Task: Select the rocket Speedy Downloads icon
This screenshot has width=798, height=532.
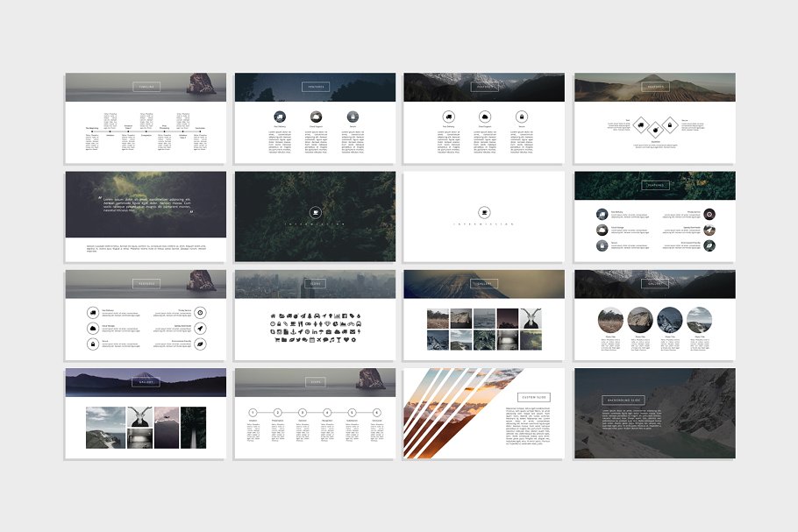Action: click(x=201, y=328)
